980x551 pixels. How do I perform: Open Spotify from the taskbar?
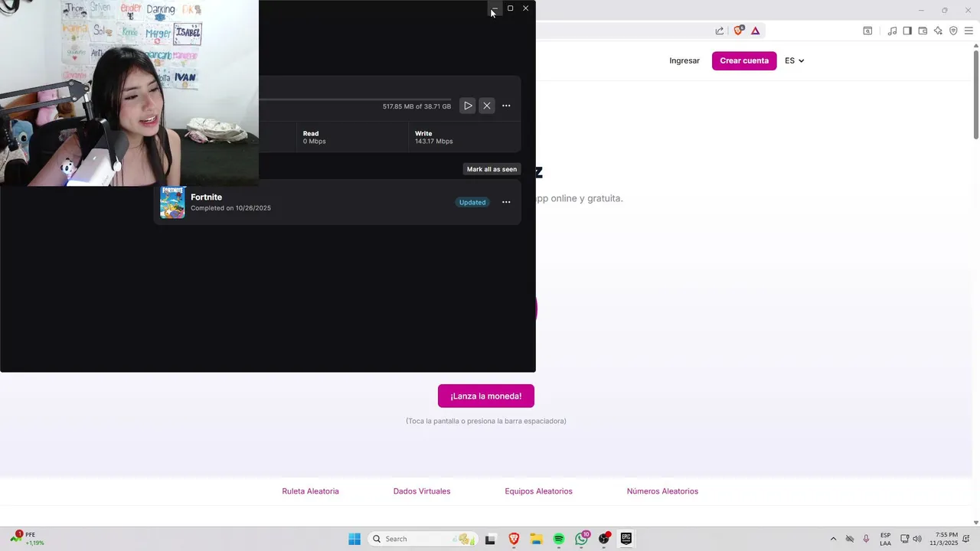559,539
